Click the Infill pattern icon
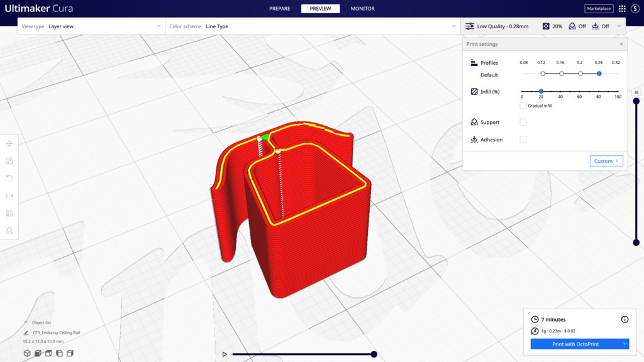Viewport: 644px width, 362px height. 474,92
